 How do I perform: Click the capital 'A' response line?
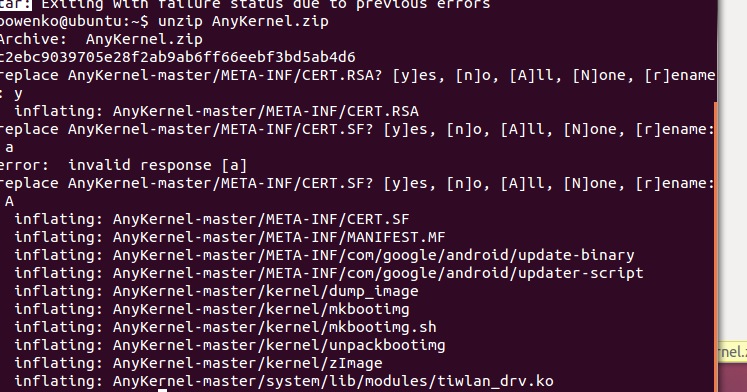[9, 201]
